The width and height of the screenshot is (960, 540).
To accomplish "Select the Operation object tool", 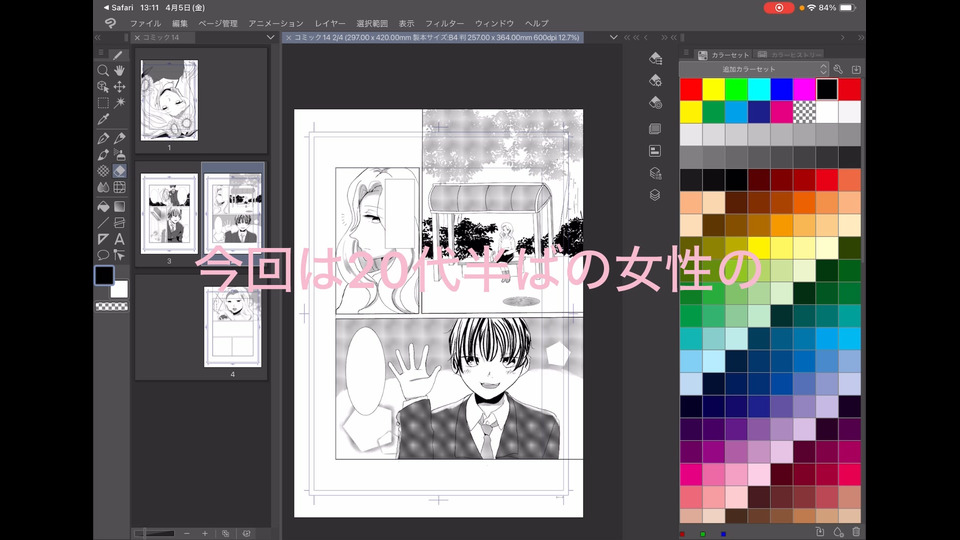I will coord(103,87).
